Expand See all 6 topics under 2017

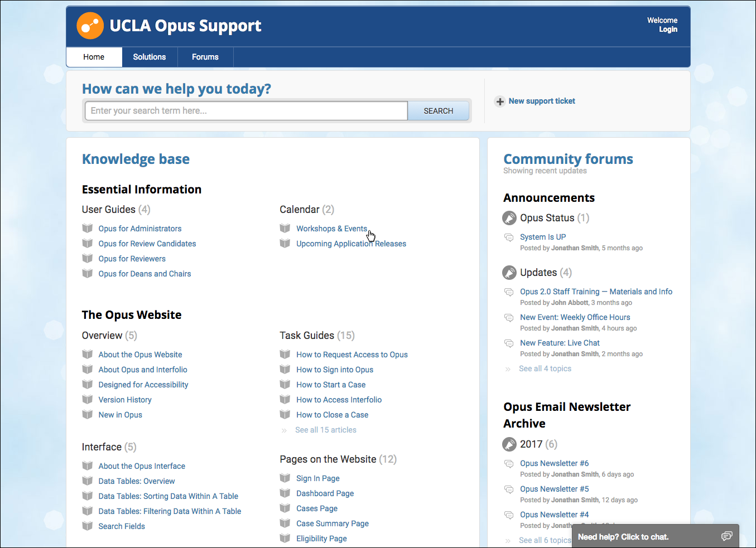point(545,540)
